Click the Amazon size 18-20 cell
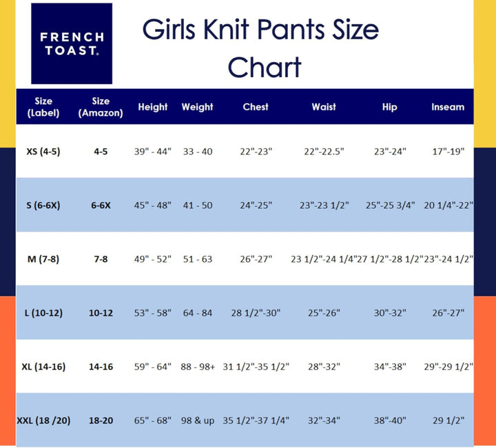Viewport: 496px width, 448px height. tap(101, 420)
